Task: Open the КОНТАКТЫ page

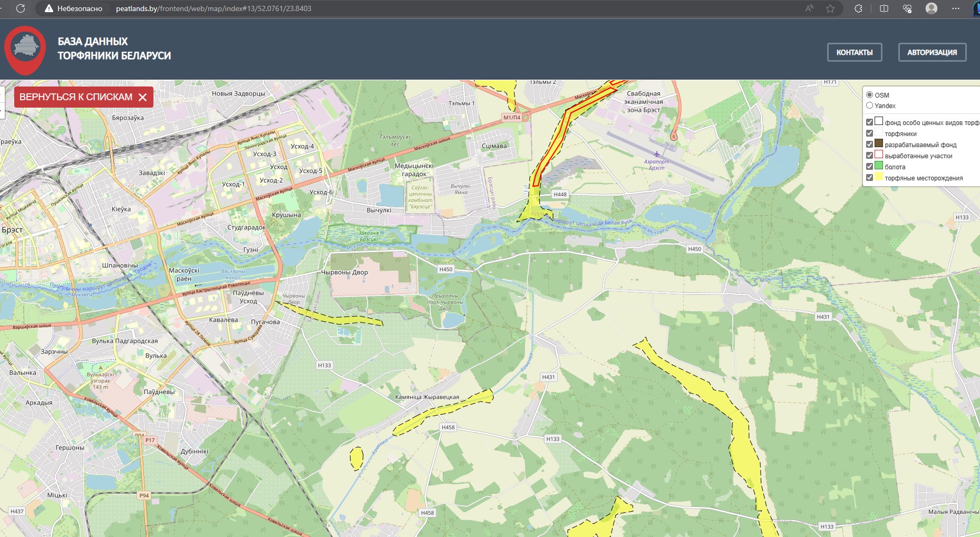Action: tap(855, 52)
